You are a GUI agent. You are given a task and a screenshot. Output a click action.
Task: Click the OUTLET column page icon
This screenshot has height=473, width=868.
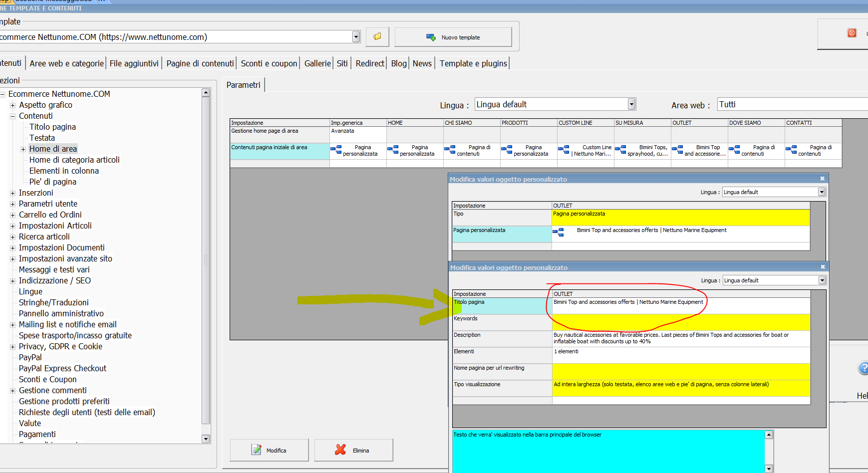[677, 150]
